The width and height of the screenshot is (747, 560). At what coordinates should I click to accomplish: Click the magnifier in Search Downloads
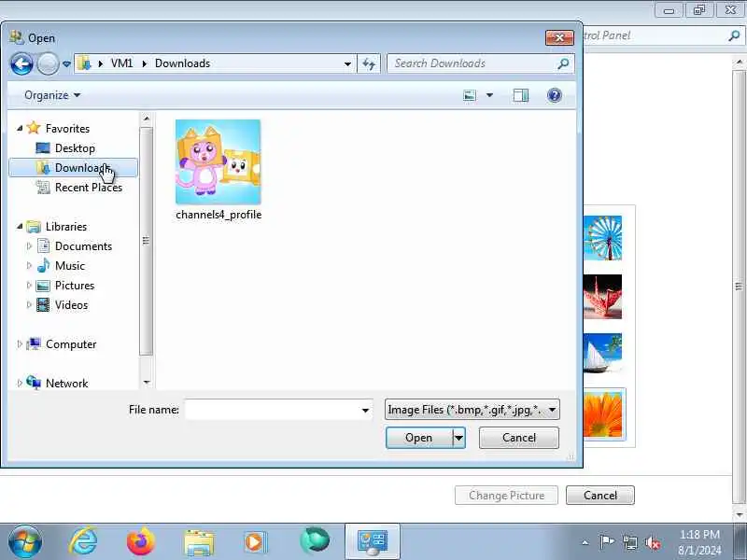click(x=563, y=63)
